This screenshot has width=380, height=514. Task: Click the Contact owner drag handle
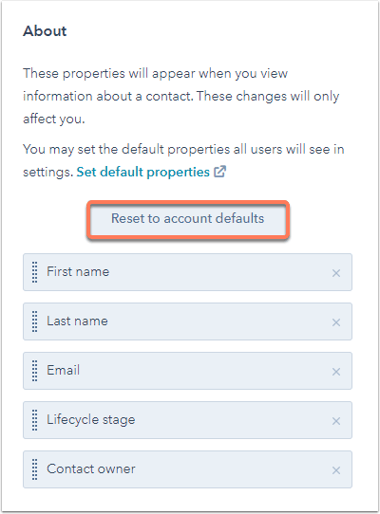(35, 470)
